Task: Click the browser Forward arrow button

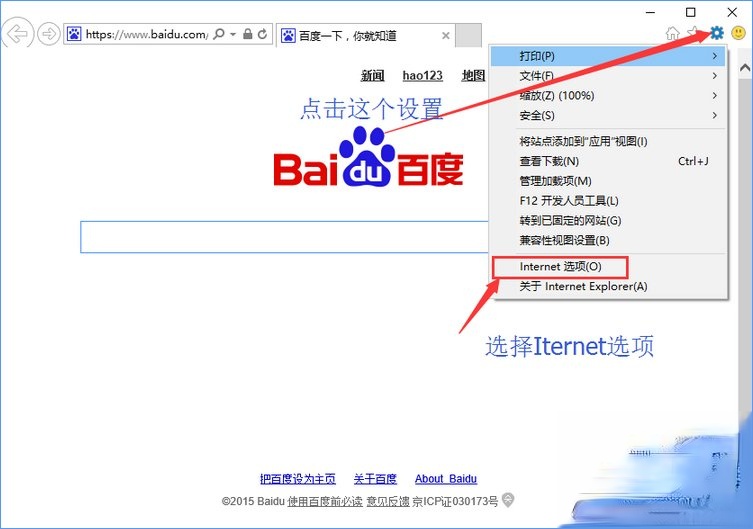Action: click(49, 35)
